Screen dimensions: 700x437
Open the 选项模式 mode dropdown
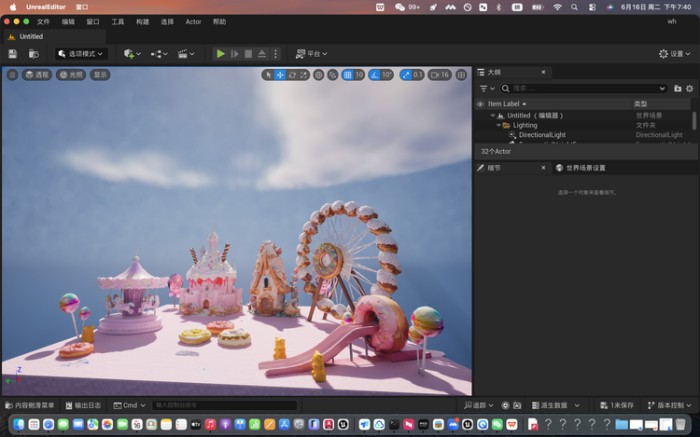pyautogui.click(x=81, y=54)
